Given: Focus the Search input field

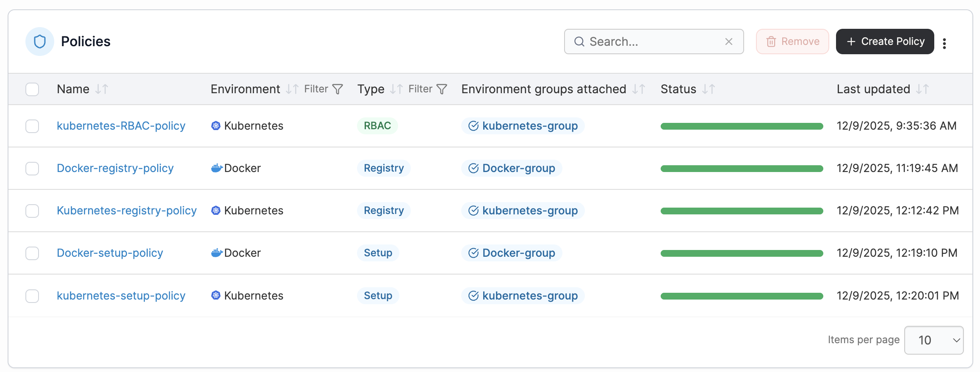Looking at the screenshot, I should (x=652, y=42).
